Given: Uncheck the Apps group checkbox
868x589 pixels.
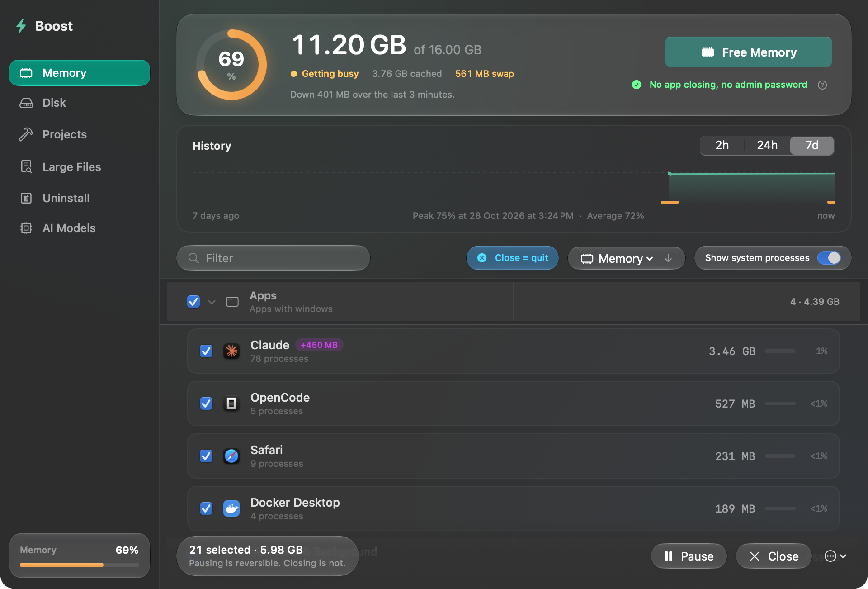Looking at the screenshot, I should (x=193, y=302).
